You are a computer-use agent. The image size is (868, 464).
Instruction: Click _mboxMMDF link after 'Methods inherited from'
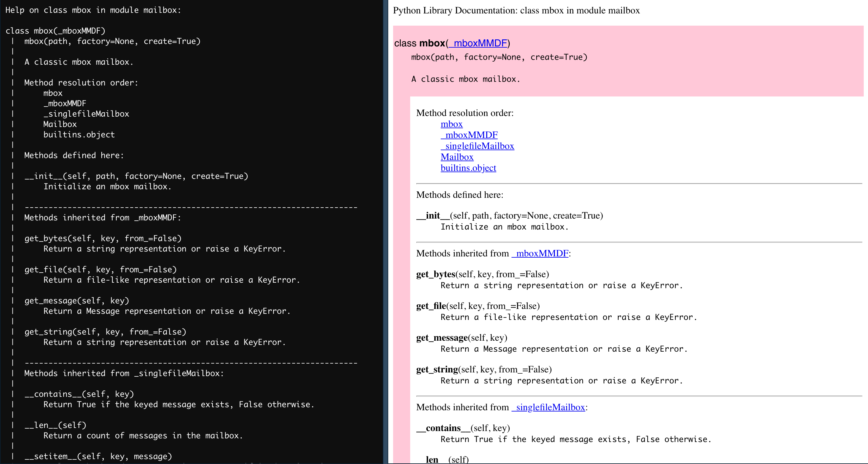[x=540, y=253]
